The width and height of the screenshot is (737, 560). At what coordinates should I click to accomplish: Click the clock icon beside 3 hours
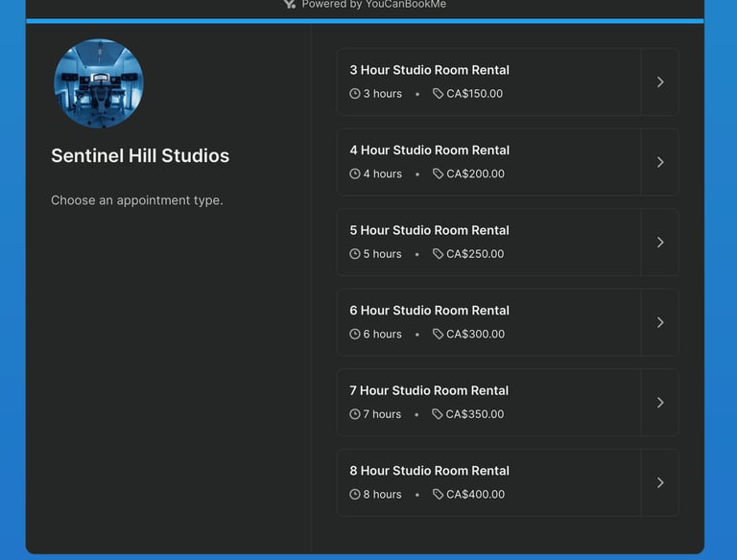[355, 93]
